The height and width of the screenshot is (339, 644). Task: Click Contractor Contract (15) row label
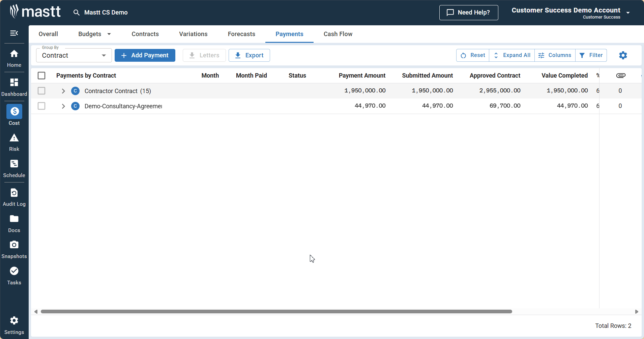coord(118,91)
